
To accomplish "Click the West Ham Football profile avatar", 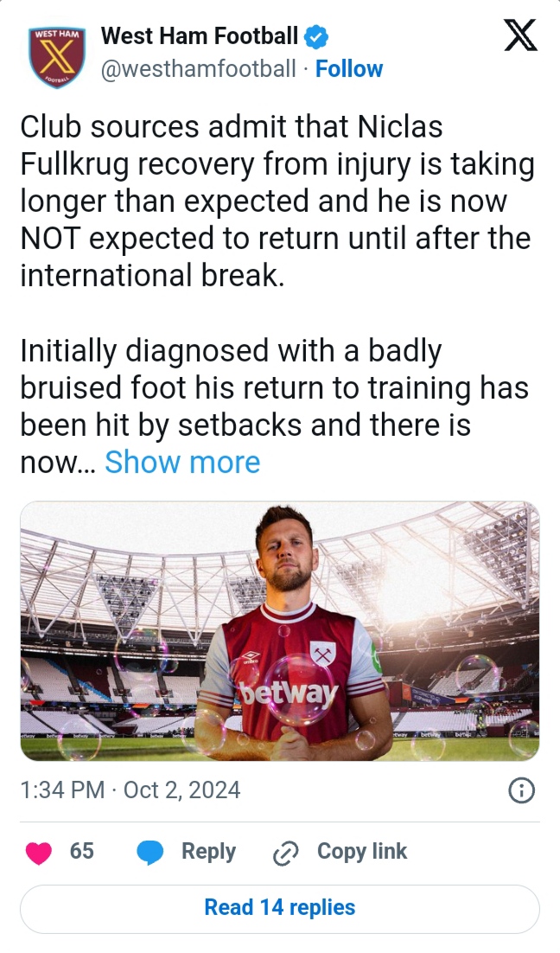I will (x=54, y=56).
